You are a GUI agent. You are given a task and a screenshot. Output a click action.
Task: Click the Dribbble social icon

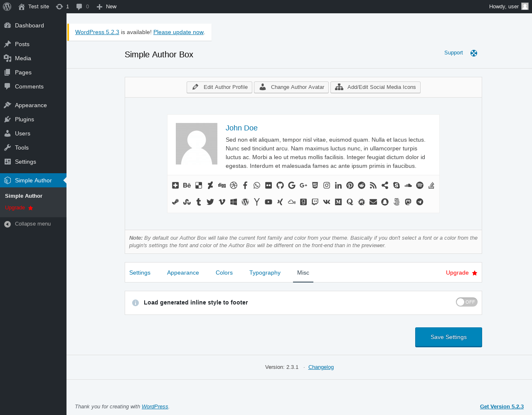point(234,185)
